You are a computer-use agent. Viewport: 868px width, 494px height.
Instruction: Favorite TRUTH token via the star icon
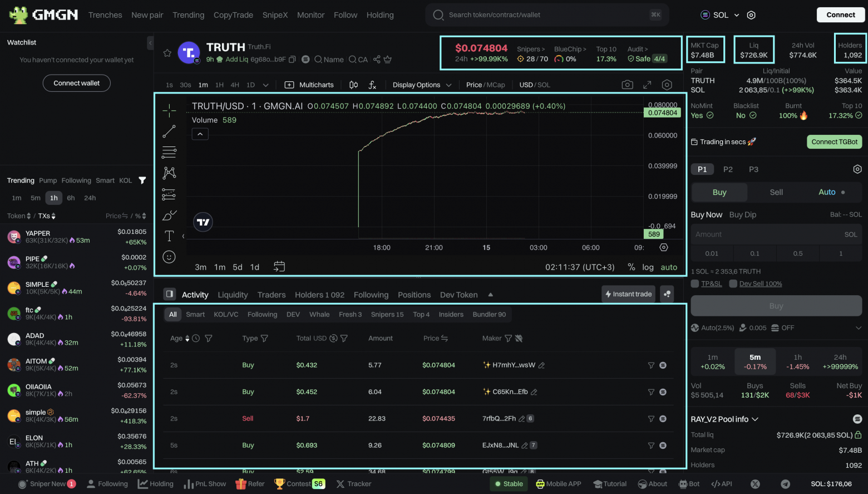[167, 52]
